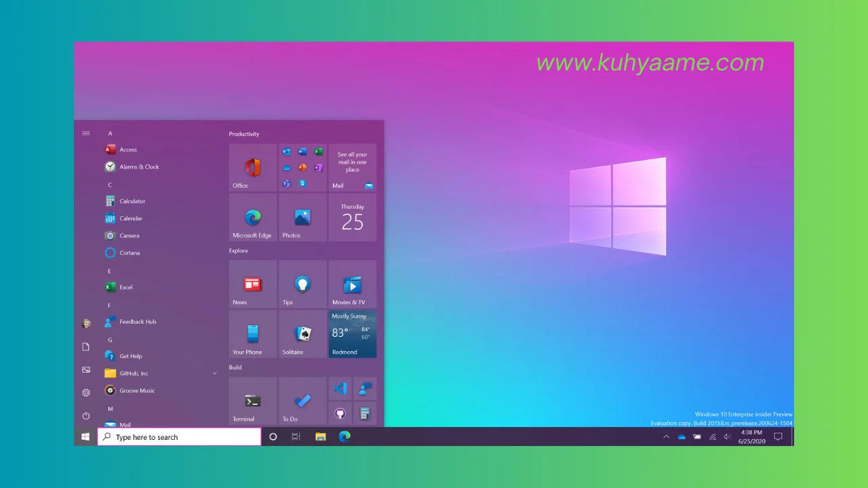868x488 pixels.
Task: Open the Movies & TV tile
Action: (353, 285)
